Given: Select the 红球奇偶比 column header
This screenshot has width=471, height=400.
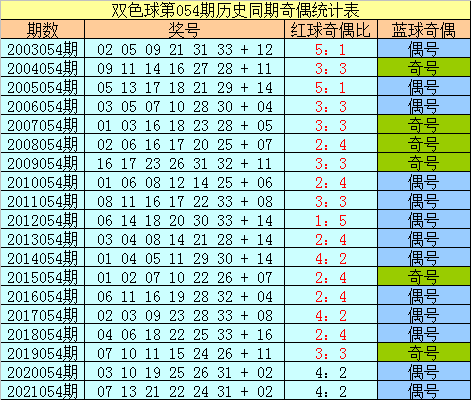Looking at the screenshot, I should (331, 30).
